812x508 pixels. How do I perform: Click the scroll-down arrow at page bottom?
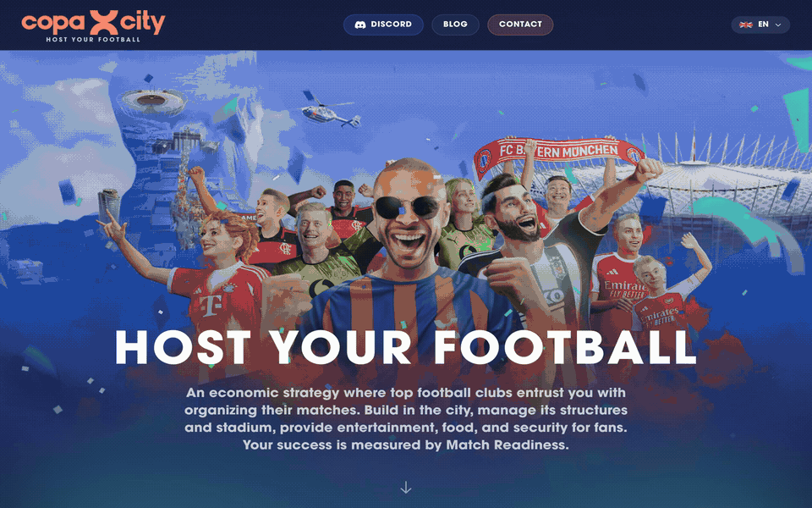click(x=406, y=488)
